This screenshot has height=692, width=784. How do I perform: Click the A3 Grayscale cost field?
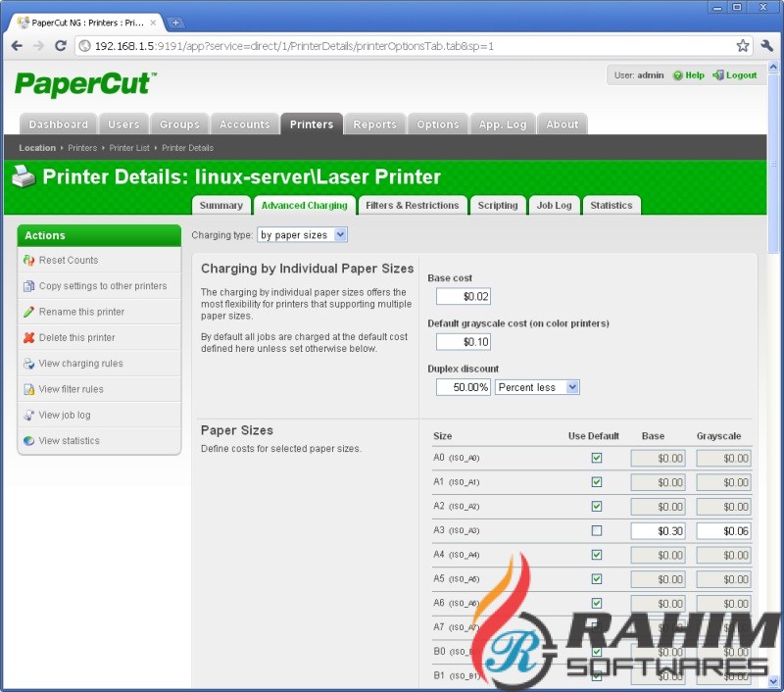723,531
